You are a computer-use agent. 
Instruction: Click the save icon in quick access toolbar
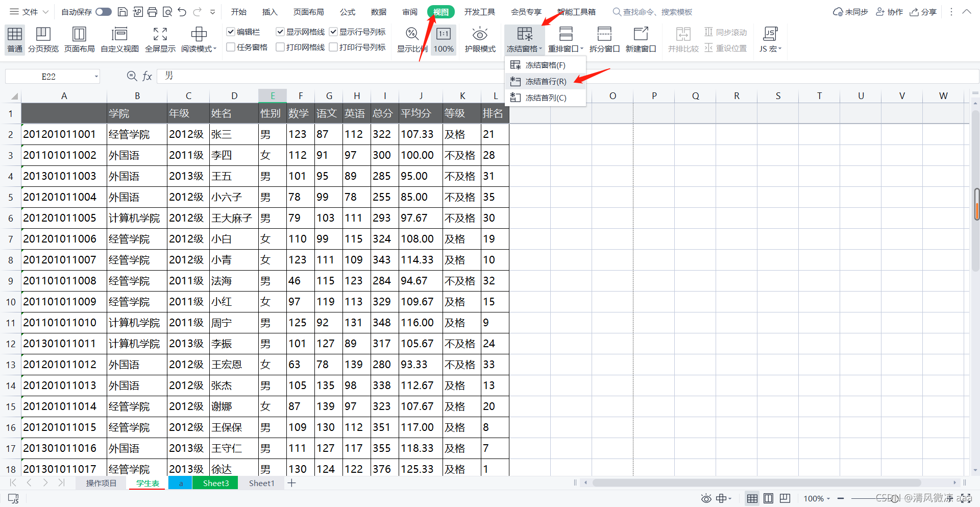tap(122, 12)
